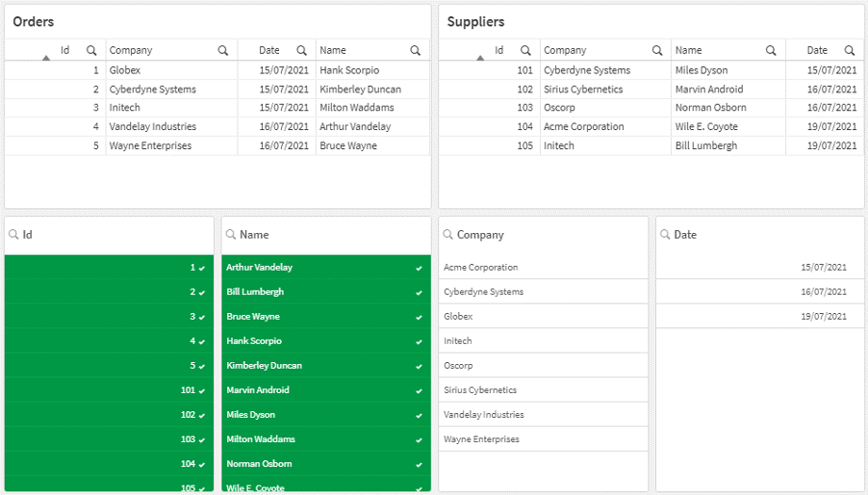The height and width of the screenshot is (495, 868).
Task: Toggle sort arrow on Suppliers Id column
Action: pos(480,58)
